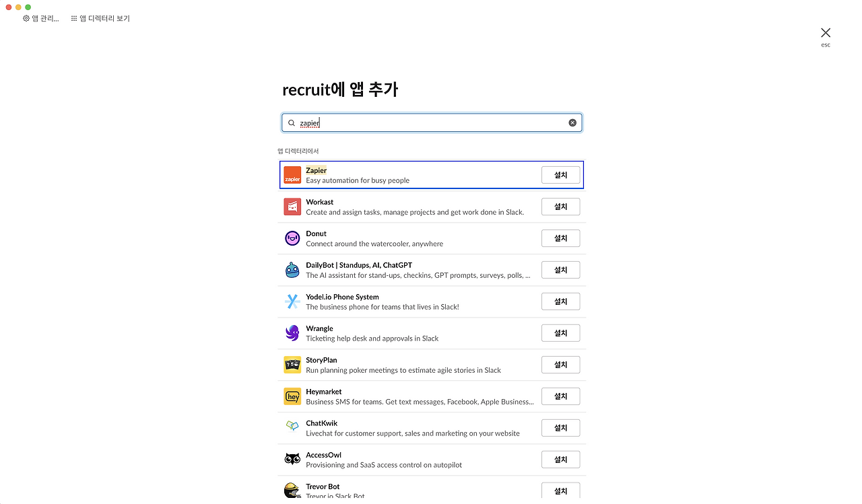Install the Trevor Bot app
Image resolution: width=862 pixels, height=504 pixels.
560,491
